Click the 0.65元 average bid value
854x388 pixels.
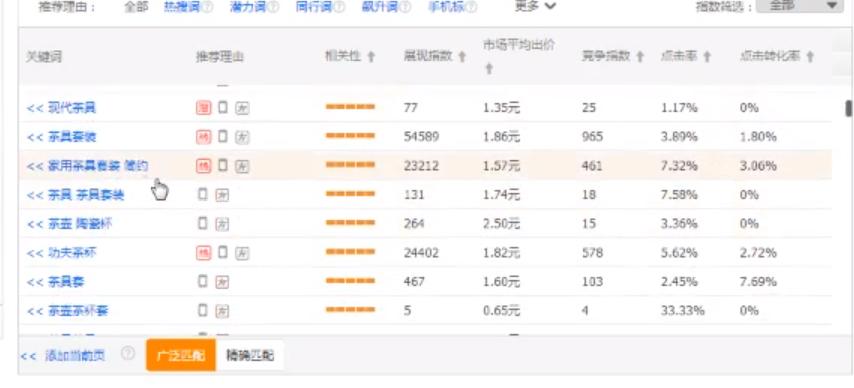pos(501,311)
